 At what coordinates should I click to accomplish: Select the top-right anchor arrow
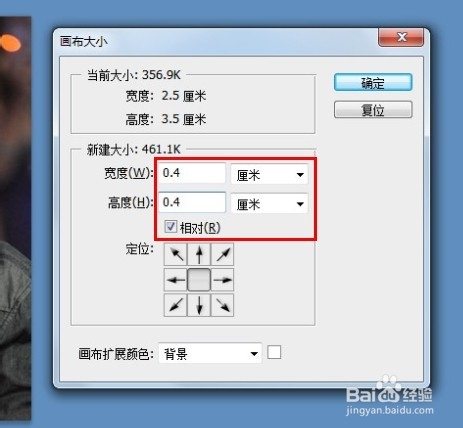(x=222, y=254)
